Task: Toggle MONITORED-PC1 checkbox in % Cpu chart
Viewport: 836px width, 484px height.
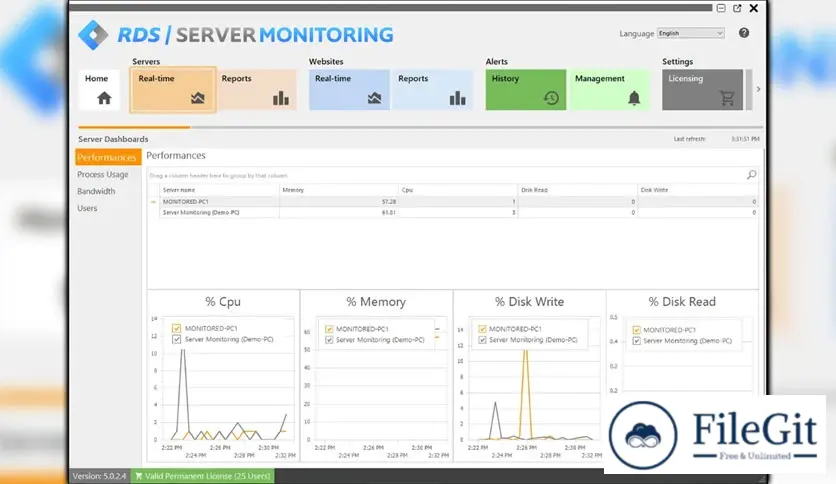Action: [x=176, y=328]
